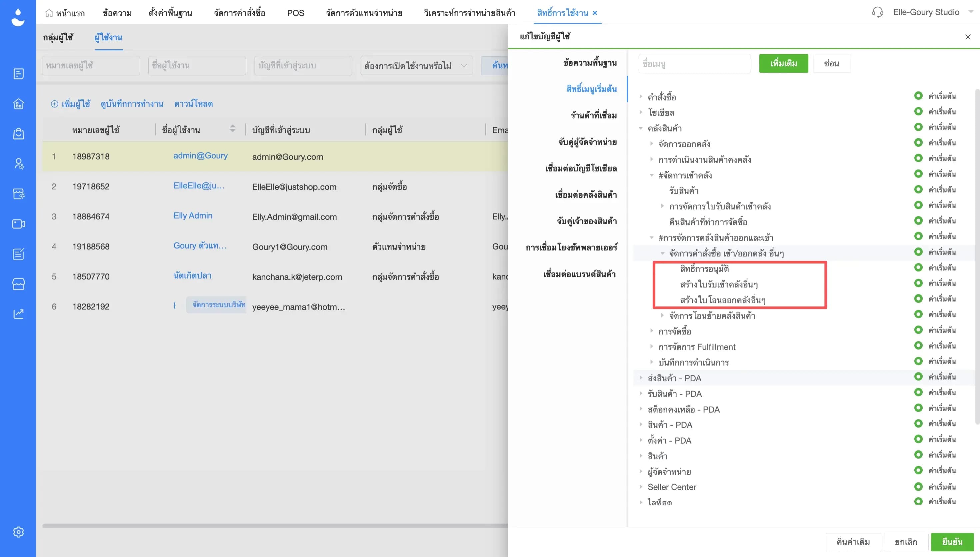
Task: Switch to กลุ่มผู้ใช้ sub-tab
Action: click(58, 37)
